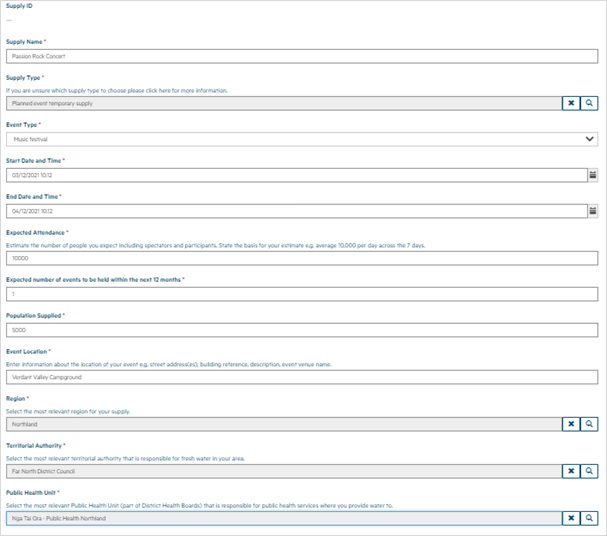Click the Territorial Authority lookup field
The width and height of the screenshot is (607, 536).
pos(282,471)
